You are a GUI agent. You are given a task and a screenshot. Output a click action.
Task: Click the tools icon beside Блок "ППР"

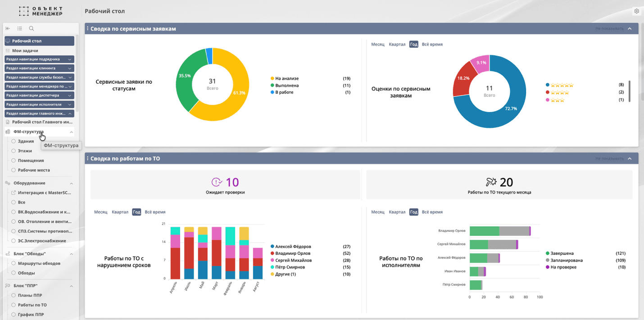(x=8, y=286)
